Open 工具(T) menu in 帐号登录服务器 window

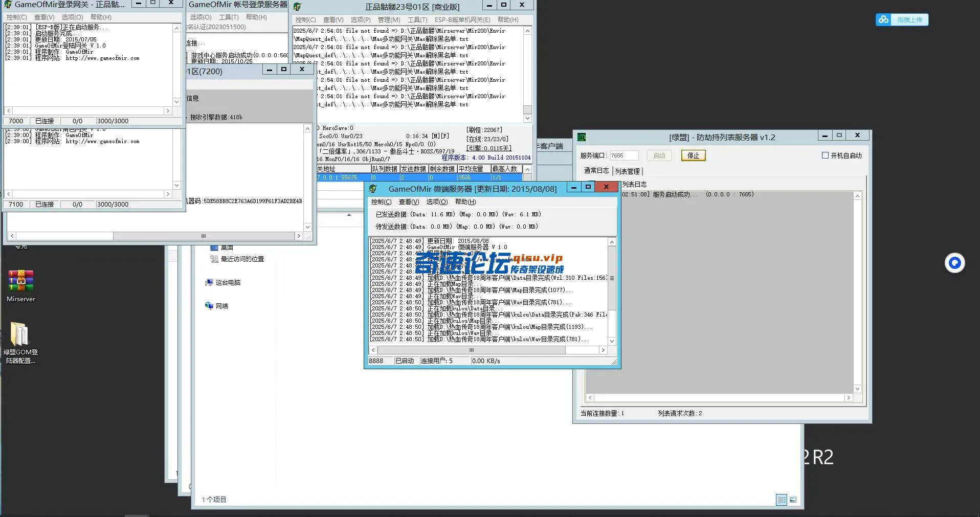229,17
